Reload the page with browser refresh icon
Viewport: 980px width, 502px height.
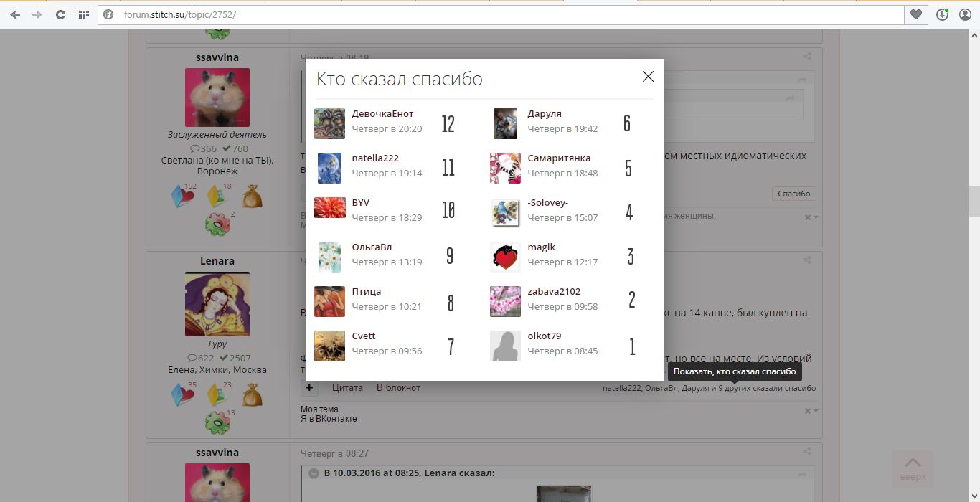pos(60,14)
